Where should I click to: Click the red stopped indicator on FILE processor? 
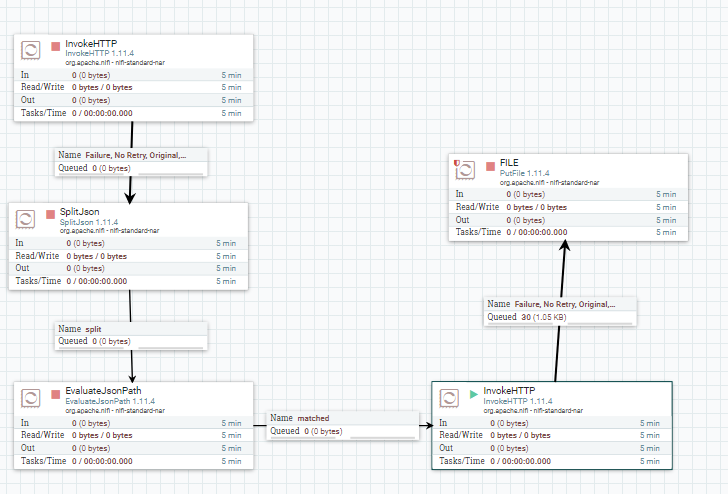tap(490, 166)
